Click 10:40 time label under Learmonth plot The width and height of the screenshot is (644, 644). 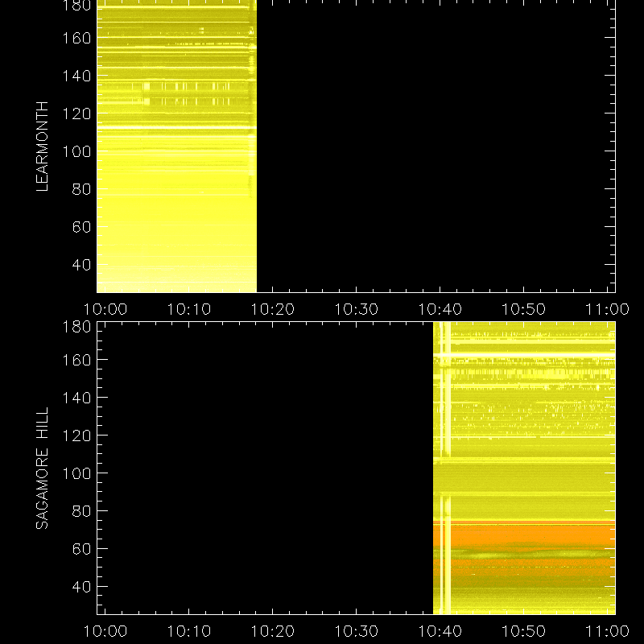440,309
